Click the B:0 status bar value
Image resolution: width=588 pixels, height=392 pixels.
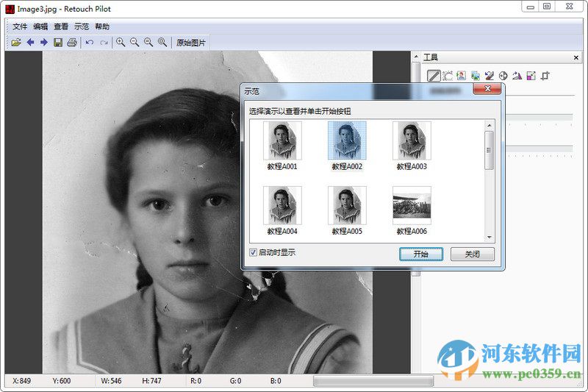coord(276,381)
